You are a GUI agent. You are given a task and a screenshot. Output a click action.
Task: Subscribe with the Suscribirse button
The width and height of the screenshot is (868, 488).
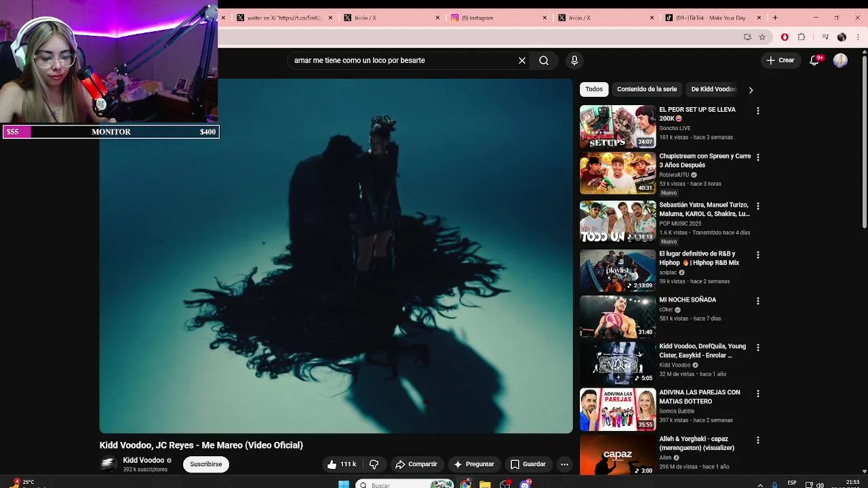tap(205, 464)
